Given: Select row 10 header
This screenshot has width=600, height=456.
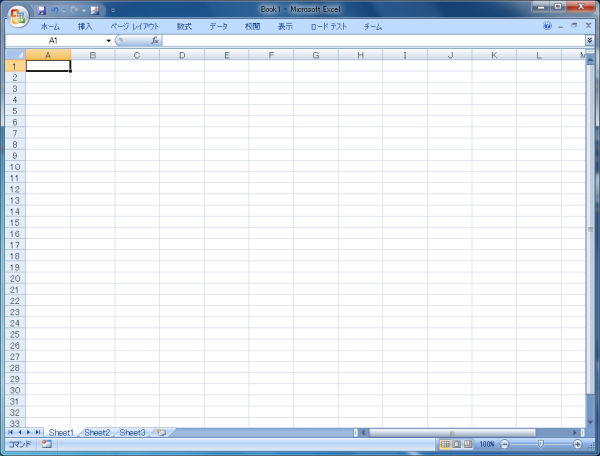Looking at the screenshot, I should coord(15,167).
